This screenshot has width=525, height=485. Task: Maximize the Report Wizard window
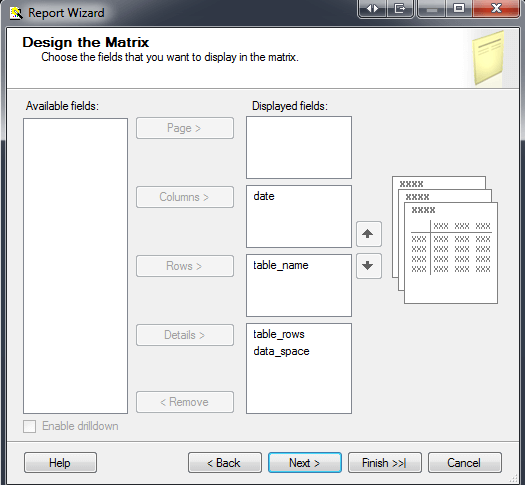click(459, 8)
